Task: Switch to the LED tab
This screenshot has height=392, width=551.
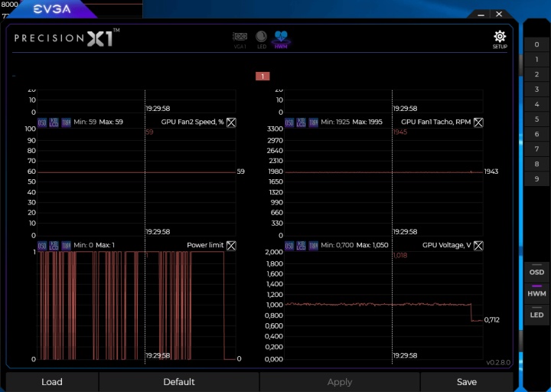Action: [x=262, y=40]
